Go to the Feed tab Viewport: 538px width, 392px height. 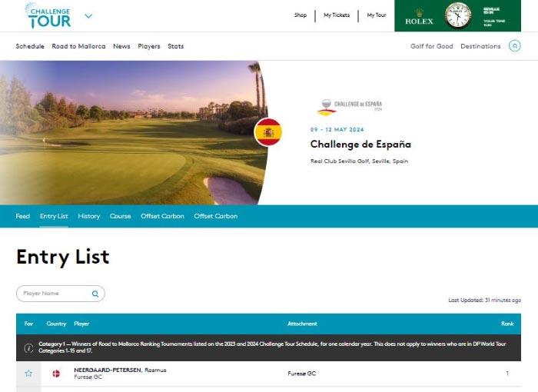click(22, 216)
